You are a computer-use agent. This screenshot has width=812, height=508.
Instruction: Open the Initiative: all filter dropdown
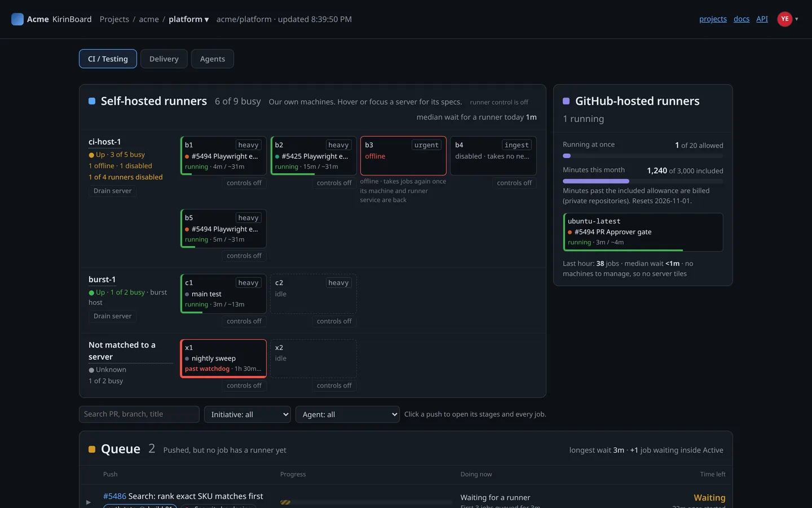(248, 414)
